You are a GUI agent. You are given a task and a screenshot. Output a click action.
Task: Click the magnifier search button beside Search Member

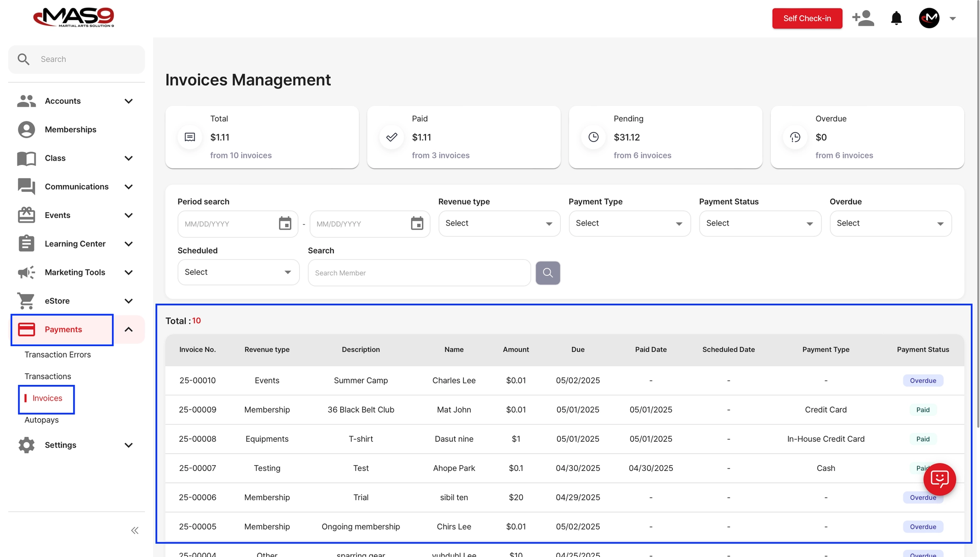(547, 273)
